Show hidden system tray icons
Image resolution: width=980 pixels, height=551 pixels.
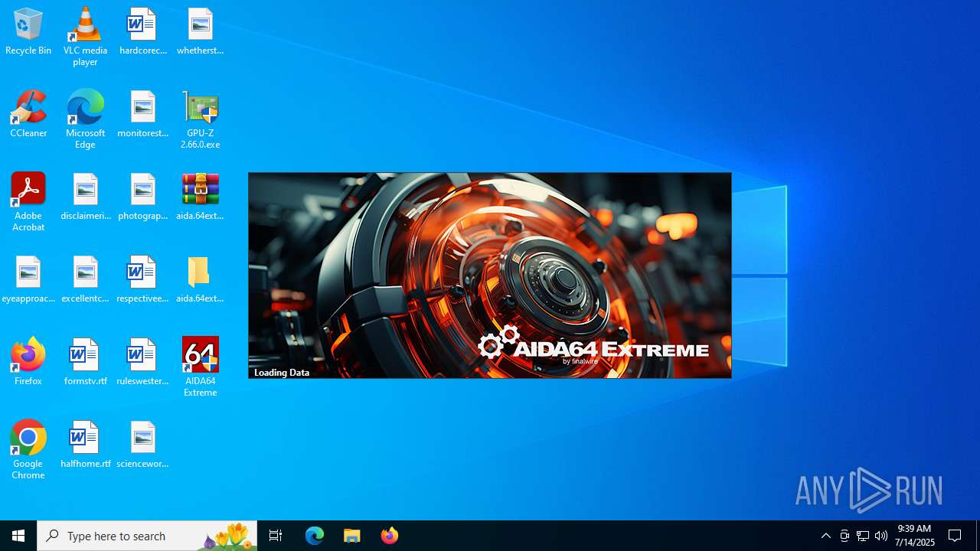(825, 536)
